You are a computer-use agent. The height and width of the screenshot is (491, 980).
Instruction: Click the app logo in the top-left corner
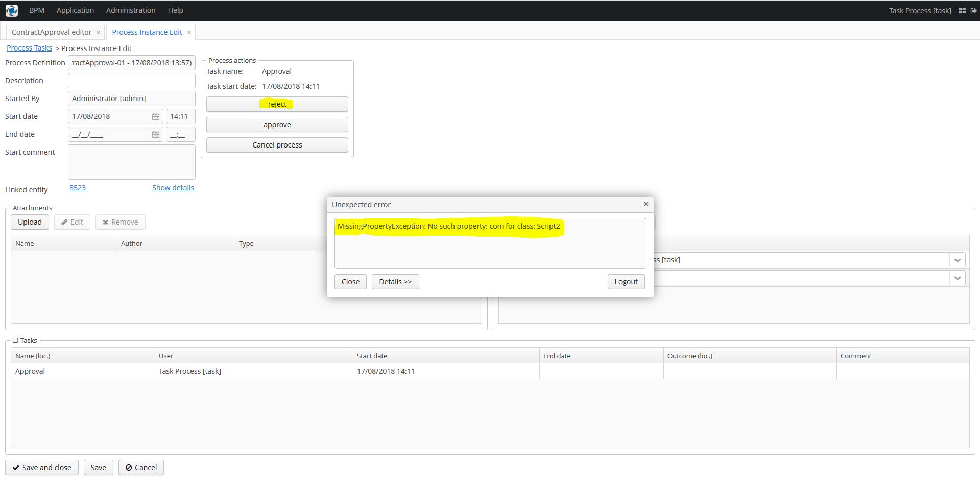coord(11,10)
